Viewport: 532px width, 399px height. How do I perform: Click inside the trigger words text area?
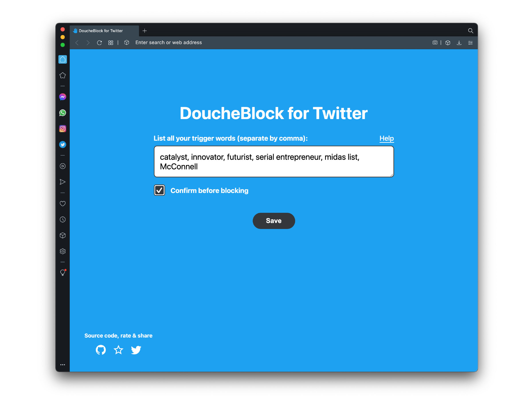tap(274, 162)
